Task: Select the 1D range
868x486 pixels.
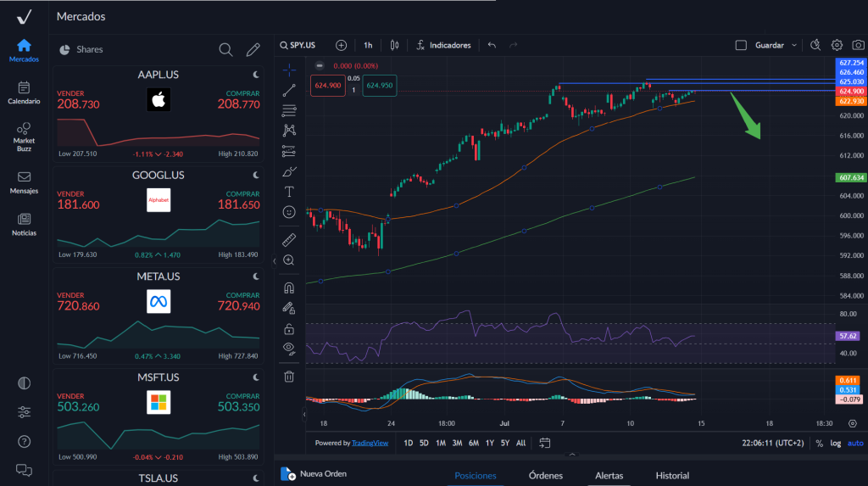Action: pyautogui.click(x=408, y=443)
